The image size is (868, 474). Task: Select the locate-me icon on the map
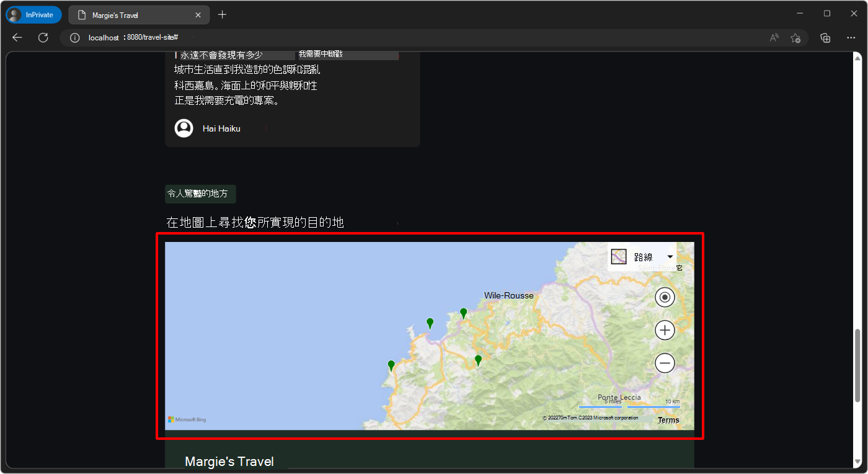(x=665, y=297)
